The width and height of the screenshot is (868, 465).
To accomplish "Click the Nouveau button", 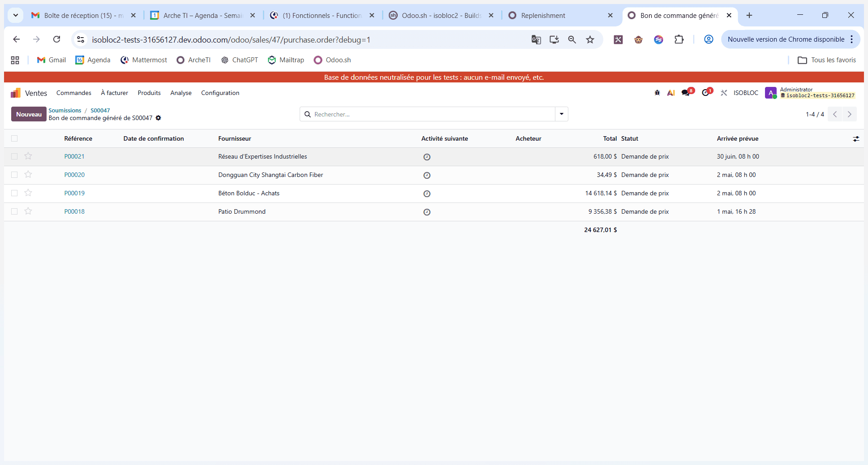I will pyautogui.click(x=29, y=114).
